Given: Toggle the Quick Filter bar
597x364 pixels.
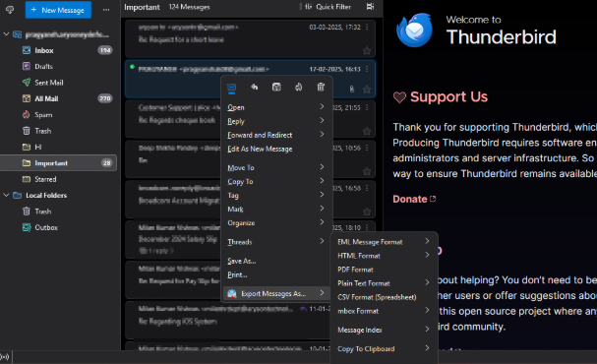Looking at the screenshot, I should coord(328,7).
